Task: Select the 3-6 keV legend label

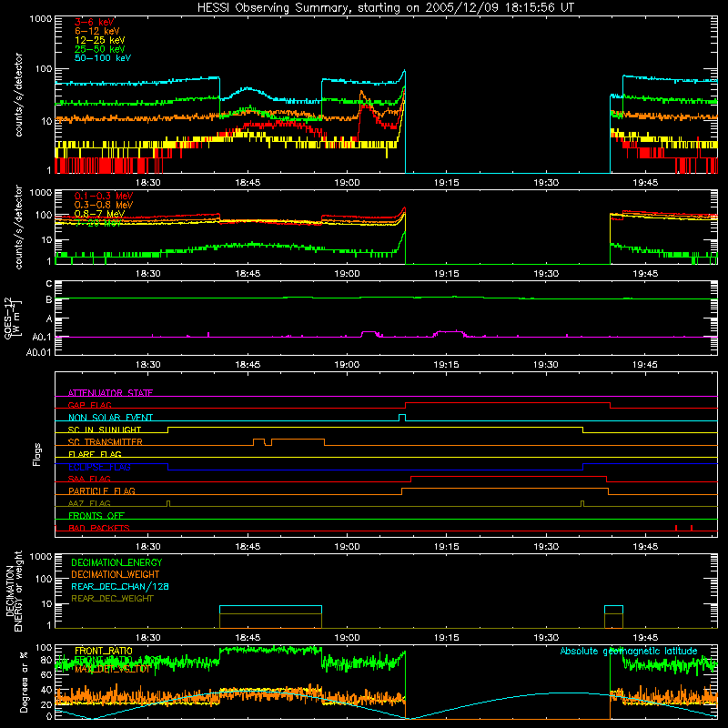Action: pyautogui.click(x=95, y=22)
